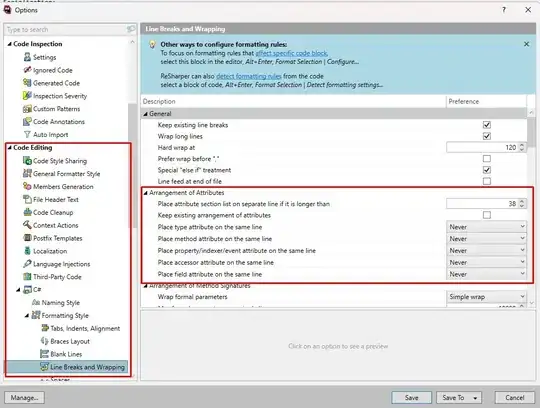The width and height of the screenshot is (540, 408).
Task: Collapse the Code Inspection tree section
Action: 10,44
